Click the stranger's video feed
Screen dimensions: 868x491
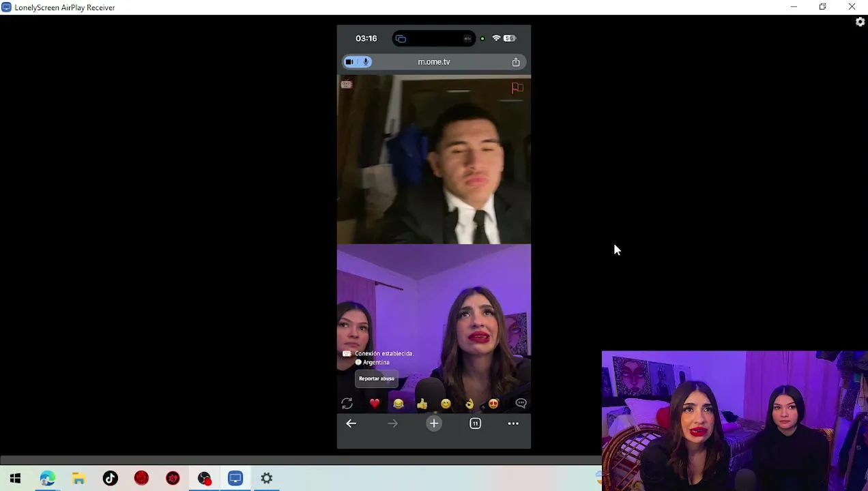pyautogui.click(x=434, y=160)
